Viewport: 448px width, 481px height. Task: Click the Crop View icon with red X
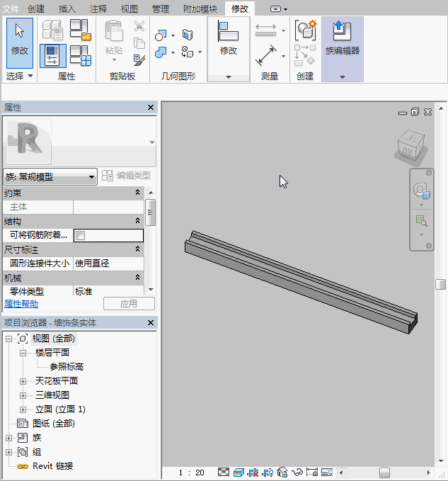pyautogui.click(x=253, y=472)
